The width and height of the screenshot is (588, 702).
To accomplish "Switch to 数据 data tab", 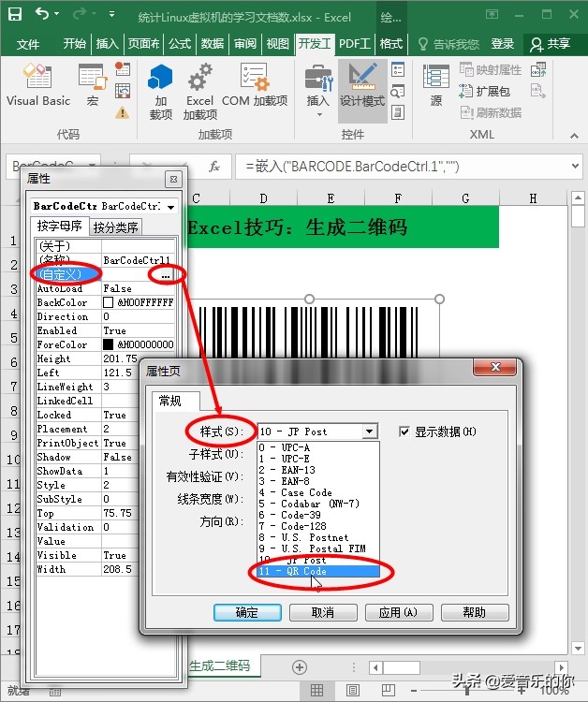I will click(x=213, y=44).
